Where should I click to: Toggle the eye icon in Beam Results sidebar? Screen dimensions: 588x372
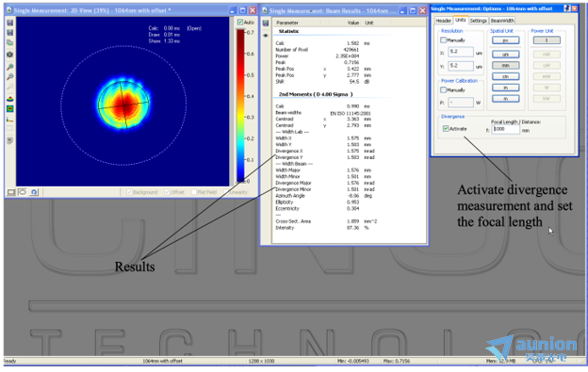click(266, 36)
